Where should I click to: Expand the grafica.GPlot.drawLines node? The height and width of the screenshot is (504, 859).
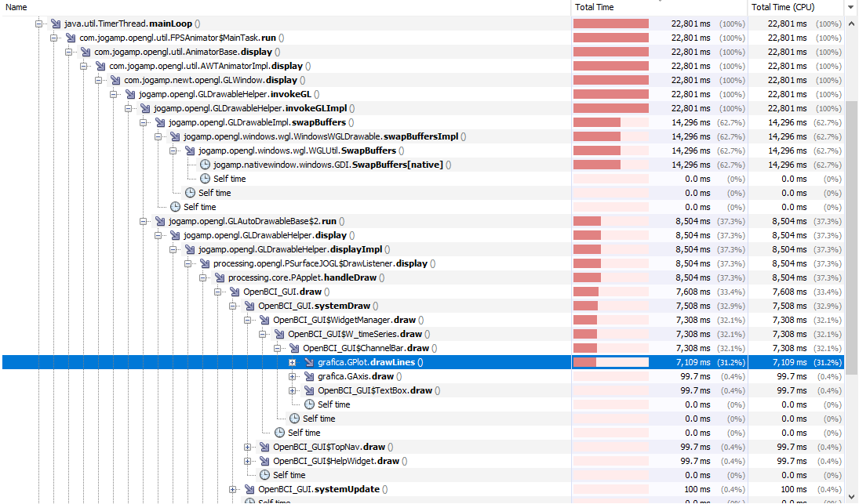click(292, 362)
